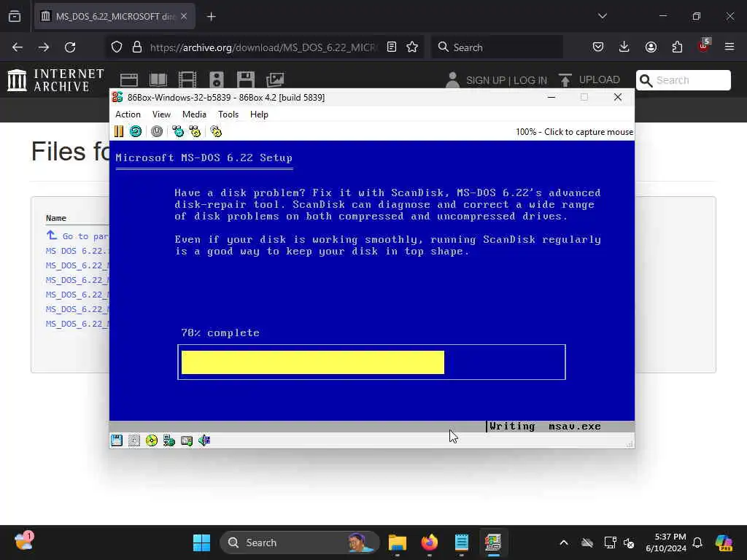The height and width of the screenshot is (560, 747).
Task: Open 86Box View menu
Action: [x=161, y=114]
